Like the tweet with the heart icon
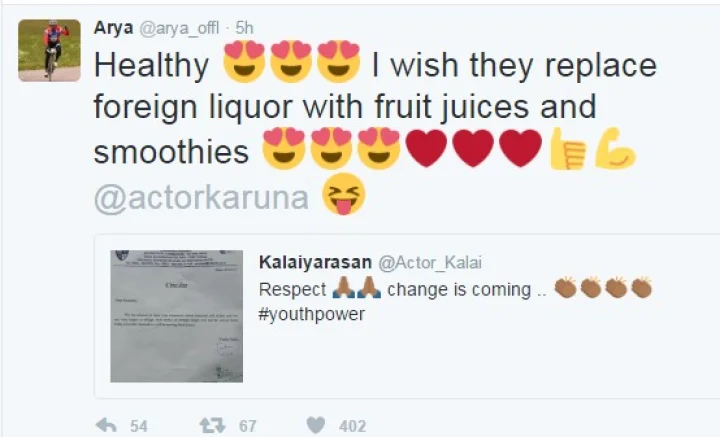Image resolution: width=720 pixels, height=437 pixels. tap(315, 425)
